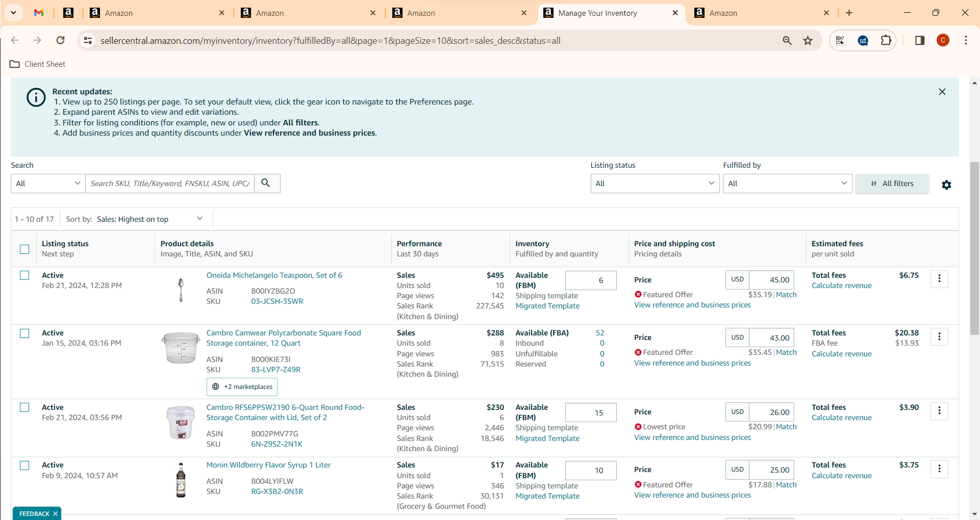Select the Monin Wildberry Syrup row checkbox
Viewport: 980px width, 520px height.
point(24,465)
